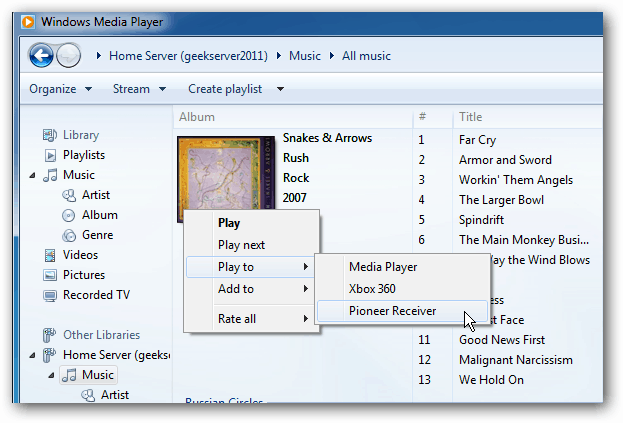
Task: Sort by the Title column header
Action: (528, 117)
